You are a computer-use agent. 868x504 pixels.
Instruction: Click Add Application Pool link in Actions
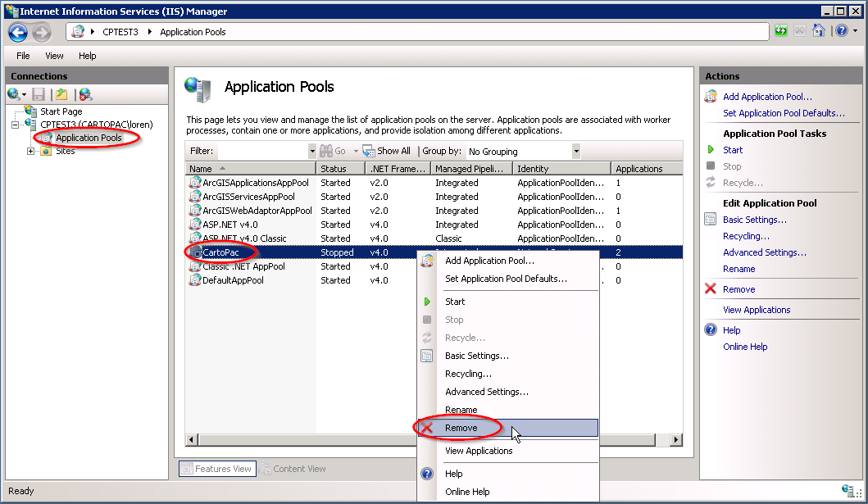tap(767, 97)
